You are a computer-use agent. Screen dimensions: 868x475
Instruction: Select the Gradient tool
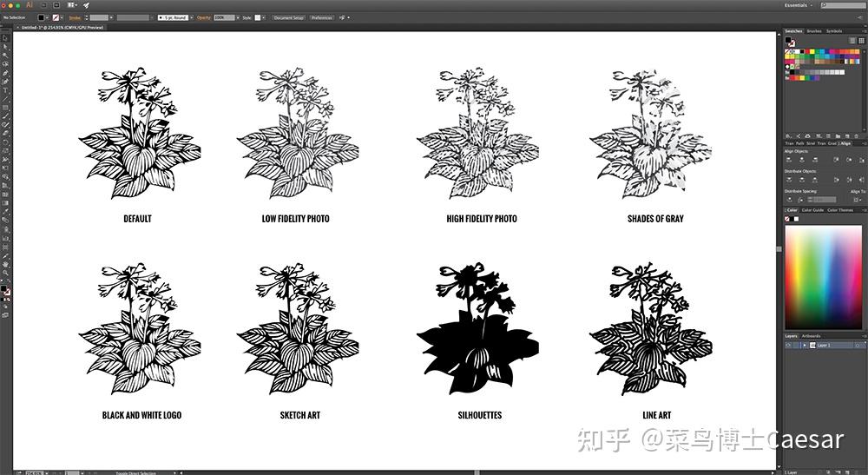click(5, 202)
